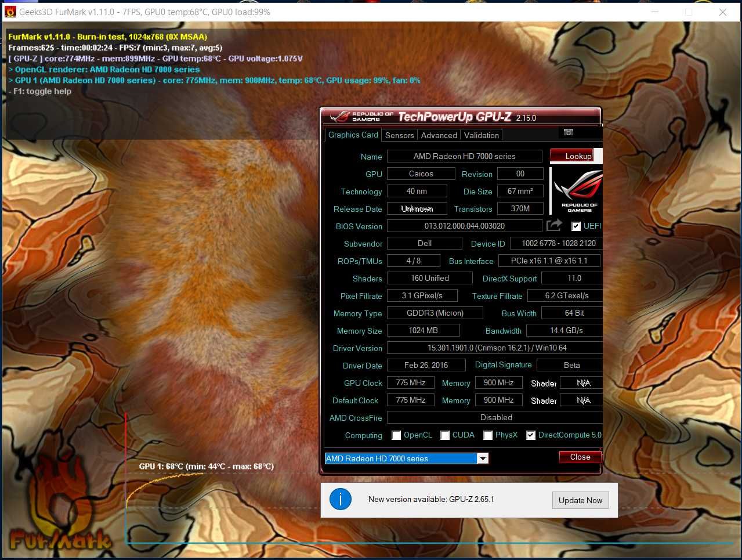Click the Digital Signature Beta field
The width and height of the screenshot is (742, 560).
[570, 365]
